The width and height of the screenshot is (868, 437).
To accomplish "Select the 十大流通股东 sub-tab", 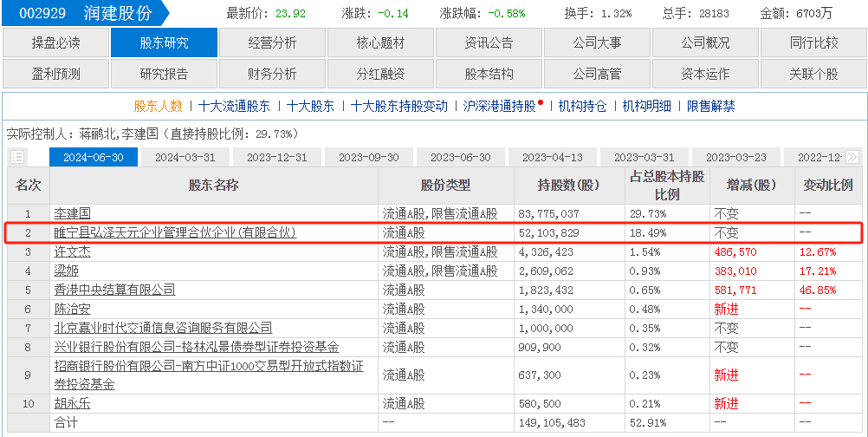I will coord(234,107).
